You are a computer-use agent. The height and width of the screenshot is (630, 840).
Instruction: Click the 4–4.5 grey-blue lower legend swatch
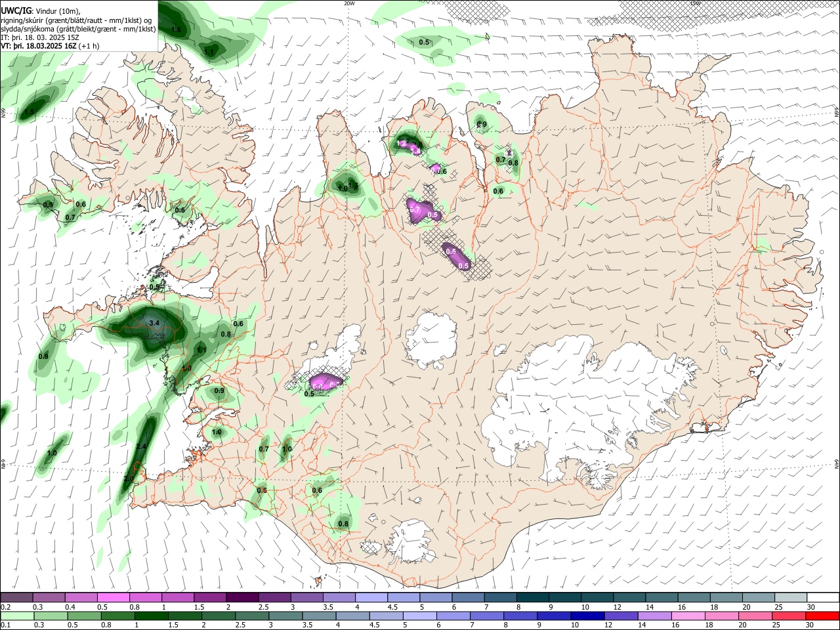pyautogui.click(x=352, y=616)
